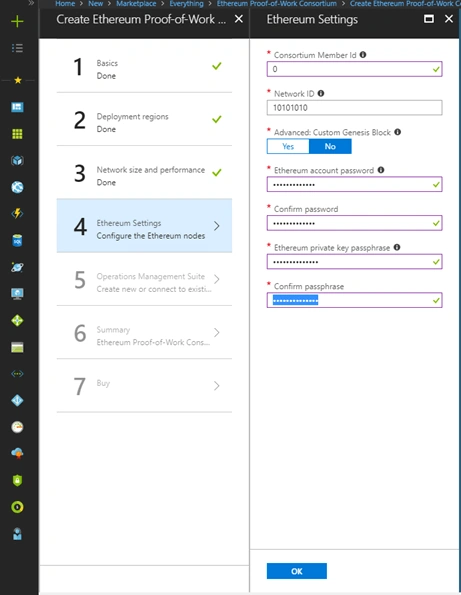Click info icon next to Consortium Member Id
Viewport: 461px width, 595px height.
(x=363, y=55)
